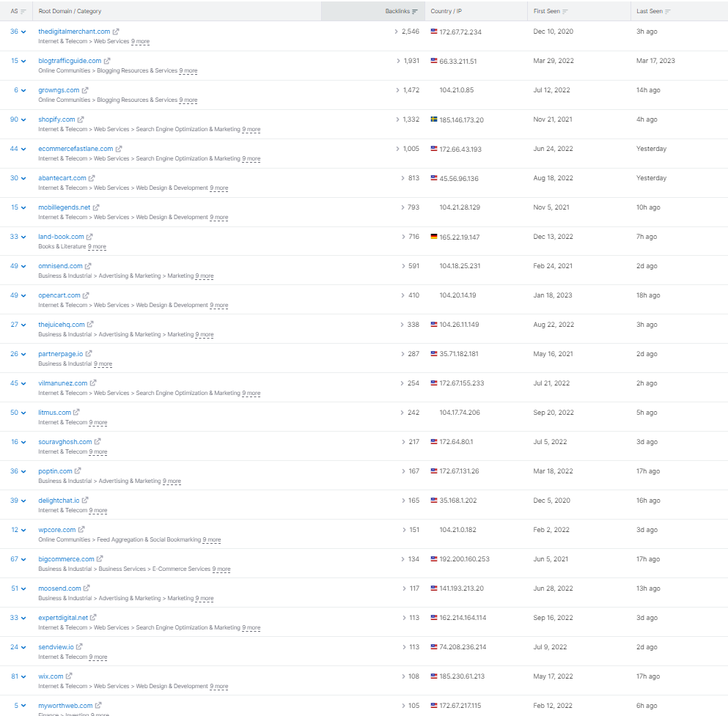Show 9 more categories under delightchat.io
This screenshot has height=716, width=728.
coord(98,511)
